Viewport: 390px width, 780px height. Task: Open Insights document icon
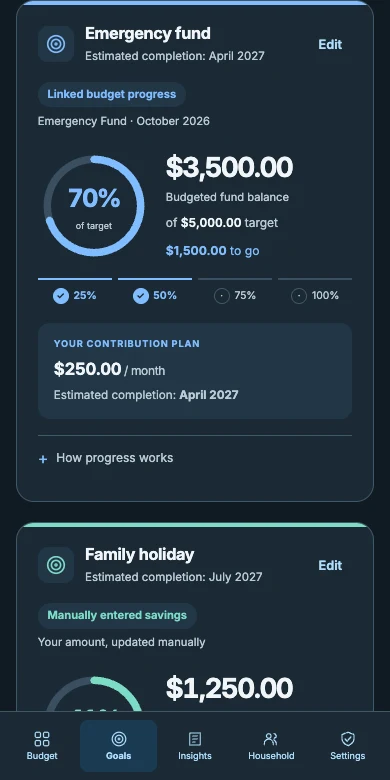(x=195, y=739)
